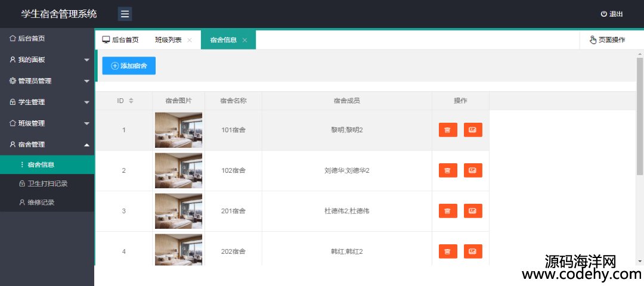
Task: Click the image icon button for 102宿舍
Action: pyautogui.click(x=473, y=170)
